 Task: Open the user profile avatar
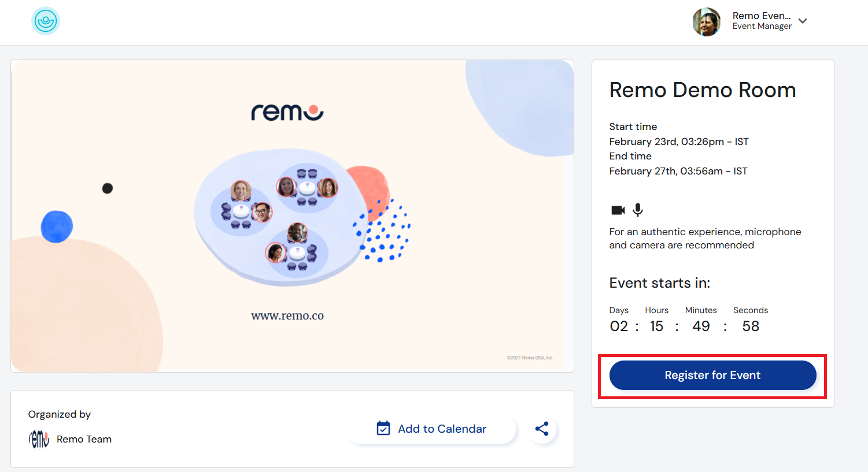click(707, 22)
